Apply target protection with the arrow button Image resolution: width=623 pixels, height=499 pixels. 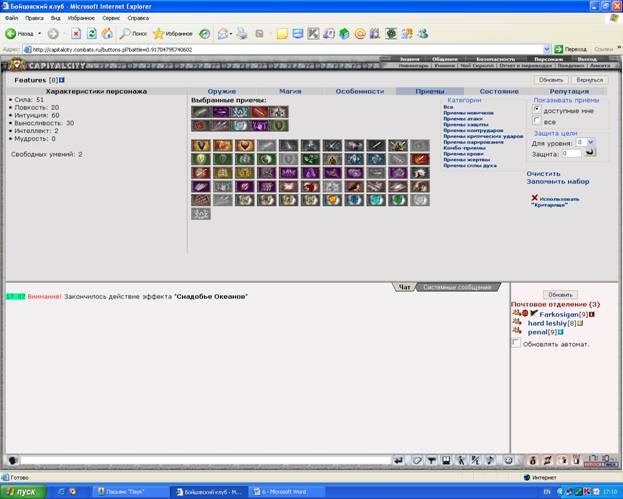(590, 152)
